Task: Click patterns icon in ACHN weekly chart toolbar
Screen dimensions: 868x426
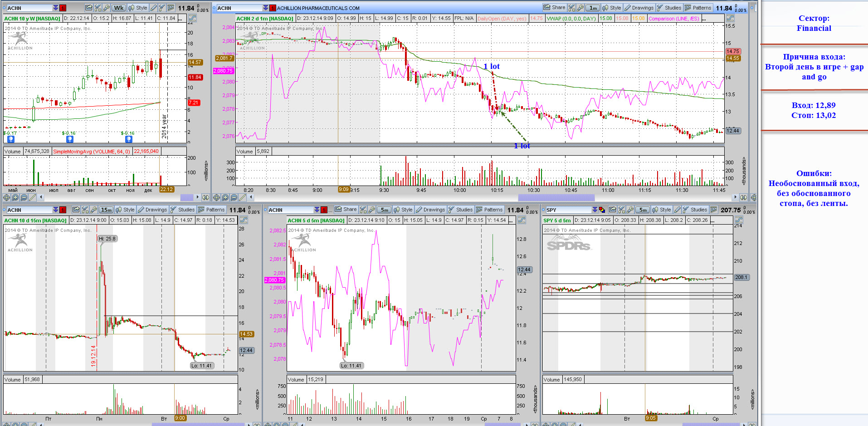Action: tap(171, 8)
